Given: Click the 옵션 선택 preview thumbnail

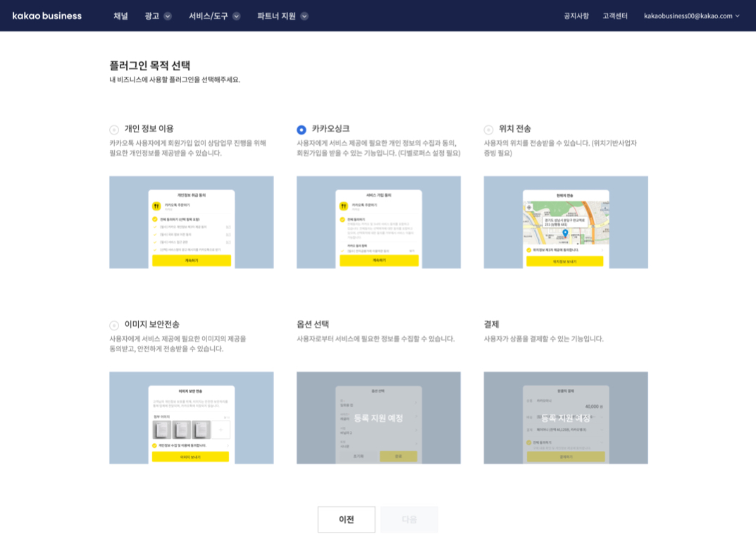Looking at the screenshot, I should click(378, 418).
